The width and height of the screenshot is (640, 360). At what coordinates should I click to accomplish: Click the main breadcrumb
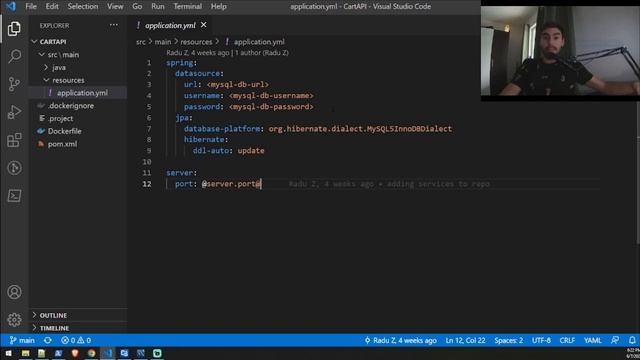coord(162,42)
